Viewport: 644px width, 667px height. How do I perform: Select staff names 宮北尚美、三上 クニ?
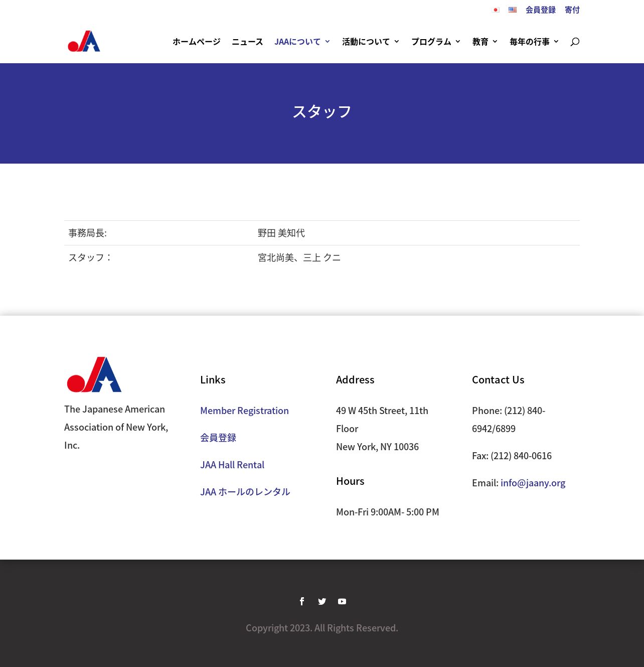pos(299,257)
